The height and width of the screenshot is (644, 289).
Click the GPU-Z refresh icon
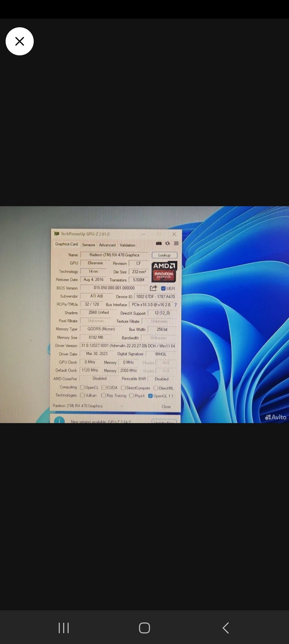point(168,243)
